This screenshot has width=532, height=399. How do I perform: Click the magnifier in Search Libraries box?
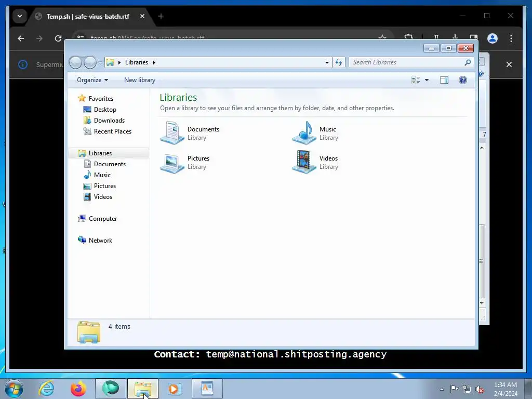(468, 62)
